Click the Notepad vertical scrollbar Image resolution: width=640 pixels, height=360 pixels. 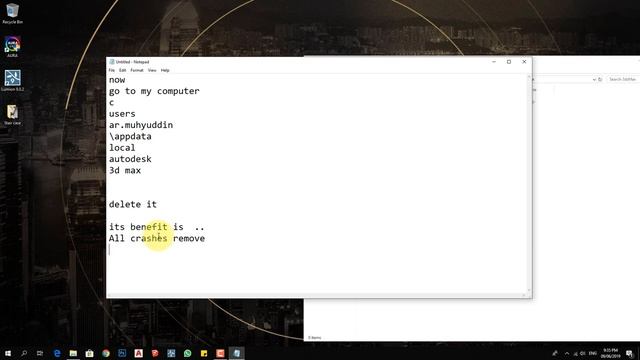click(x=529, y=183)
